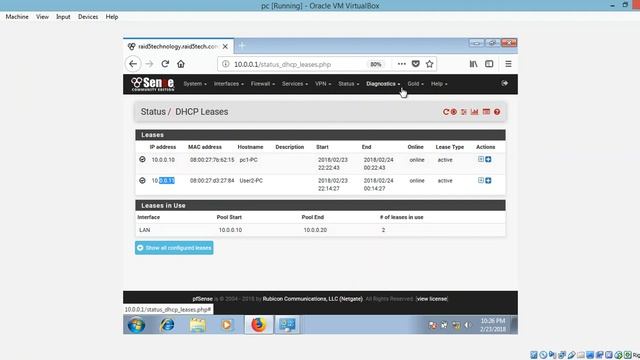Click the stop service icon in header
Image resolution: width=640 pixels, height=360 pixels.
[x=454, y=112]
